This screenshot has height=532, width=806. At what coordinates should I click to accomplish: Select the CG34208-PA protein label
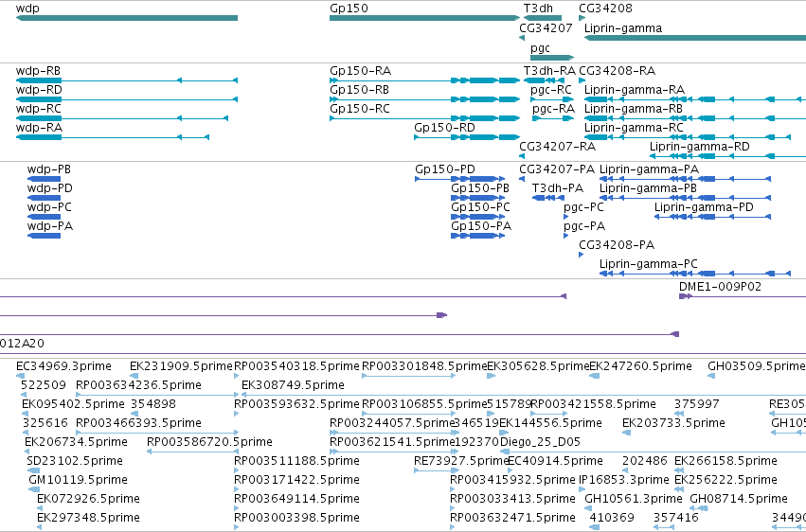point(617,246)
